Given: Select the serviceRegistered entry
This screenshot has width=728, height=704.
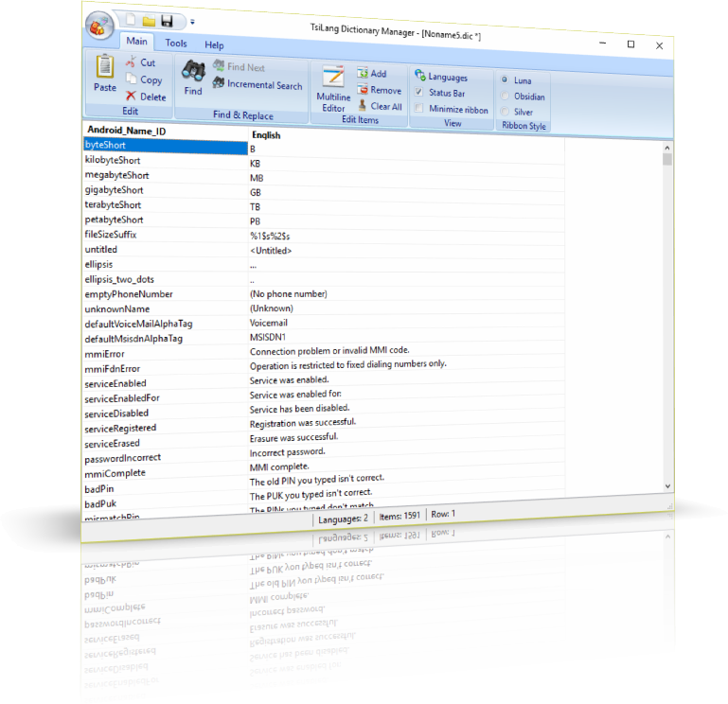Looking at the screenshot, I should (x=166, y=428).
